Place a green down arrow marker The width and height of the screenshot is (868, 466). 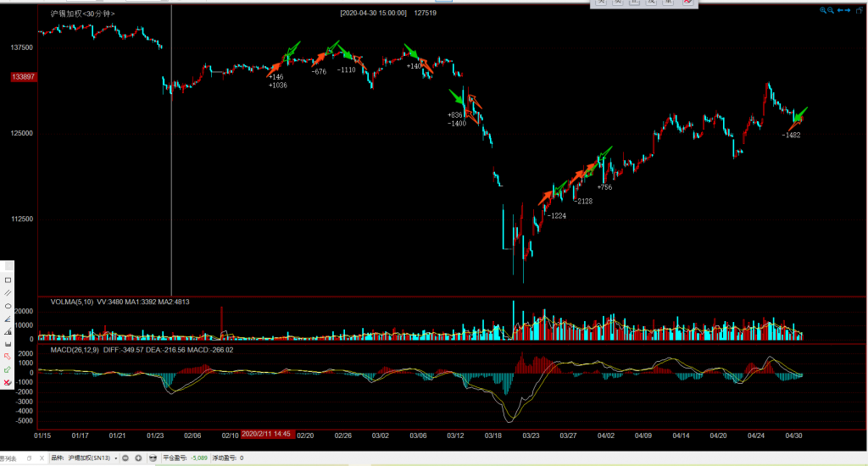pyautogui.click(x=8, y=370)
